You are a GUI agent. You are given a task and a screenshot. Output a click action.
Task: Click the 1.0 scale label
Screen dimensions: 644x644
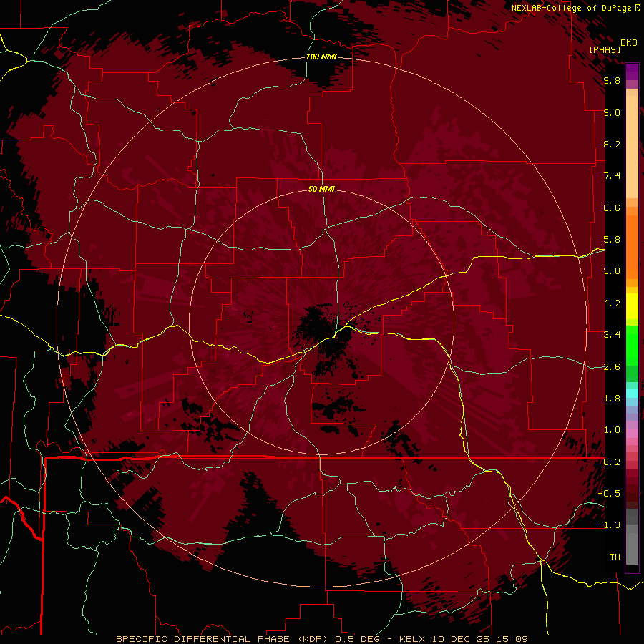(612, 430)
